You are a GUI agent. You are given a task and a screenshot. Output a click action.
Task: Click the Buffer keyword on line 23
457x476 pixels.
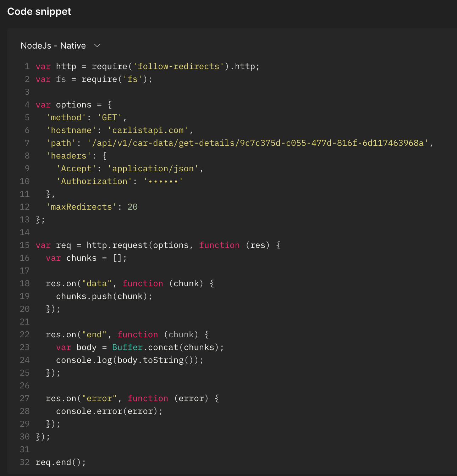pos(127,347)
